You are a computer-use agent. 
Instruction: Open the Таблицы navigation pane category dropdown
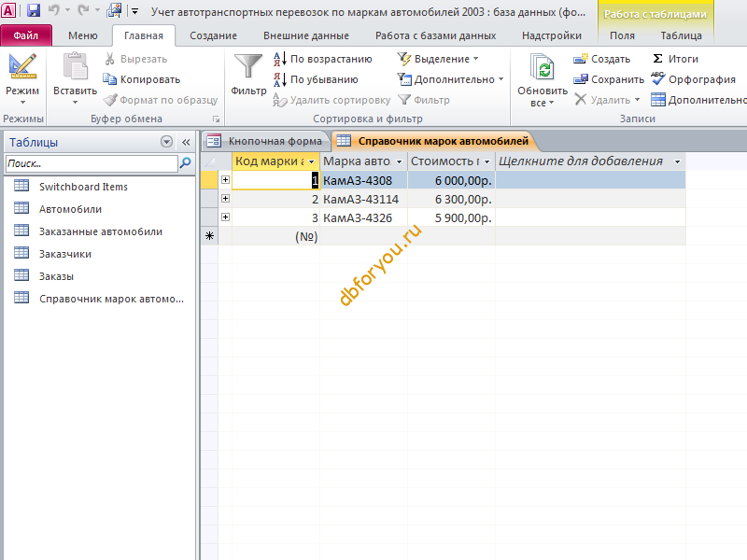(166, 142)
